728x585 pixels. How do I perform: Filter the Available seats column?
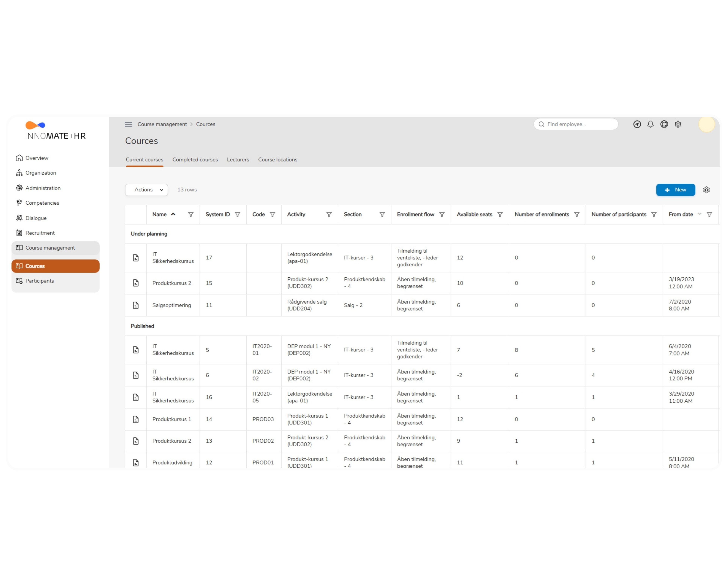click(500, 215)
